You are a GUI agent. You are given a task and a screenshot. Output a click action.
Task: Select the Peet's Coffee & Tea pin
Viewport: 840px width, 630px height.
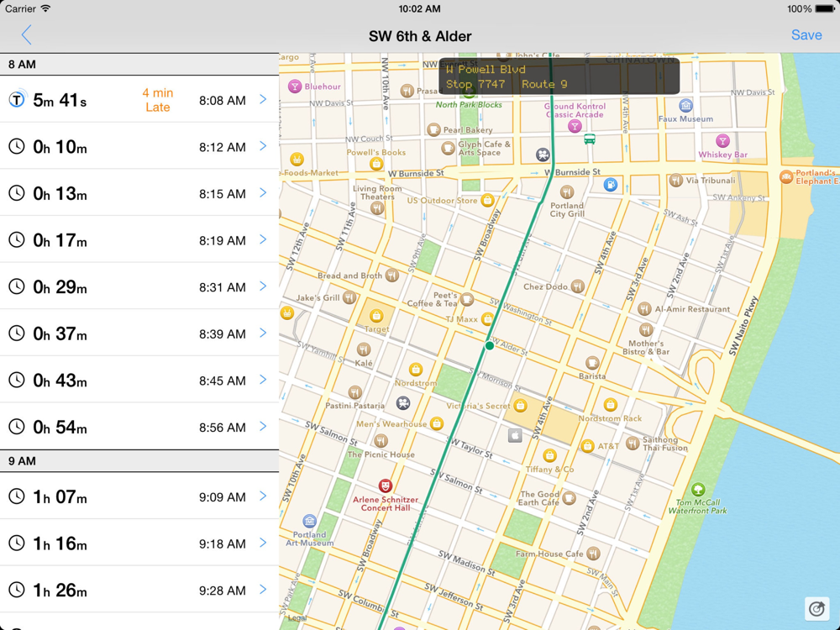click(x=467, y=300)
